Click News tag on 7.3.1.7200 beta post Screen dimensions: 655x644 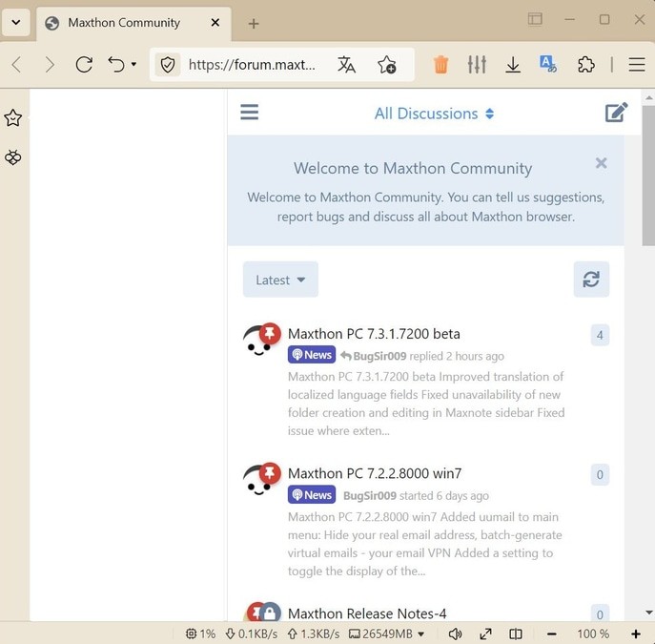point(312,355)
